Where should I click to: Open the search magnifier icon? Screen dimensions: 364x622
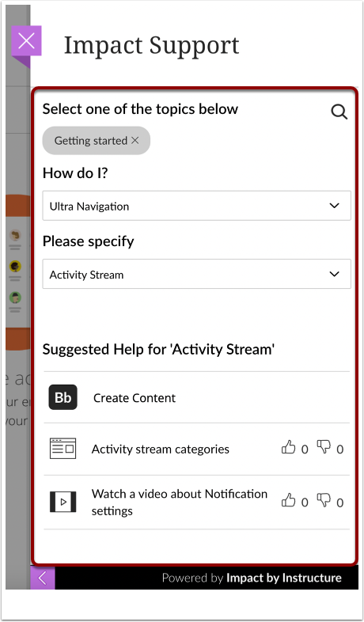pyautogui.click(x=339, y=112)
